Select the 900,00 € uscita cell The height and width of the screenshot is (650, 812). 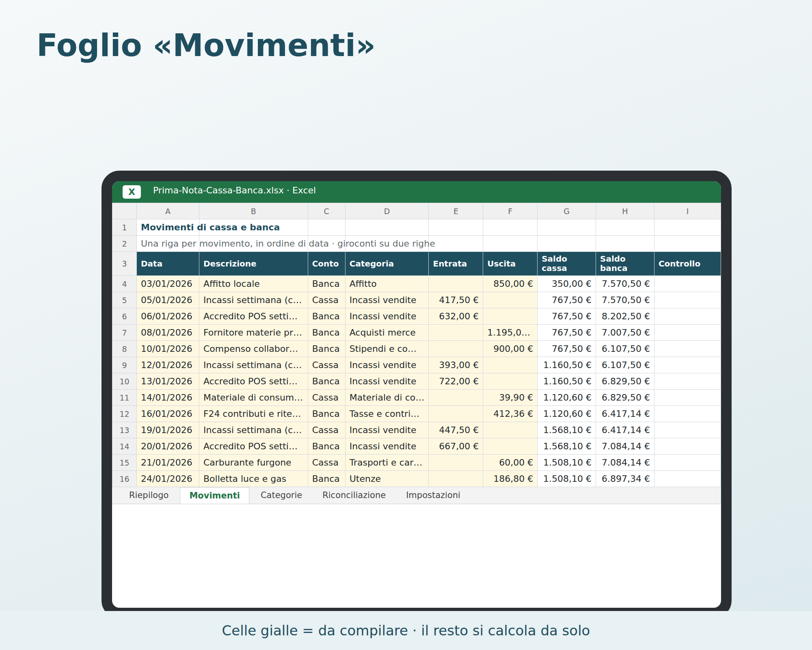tap(510, 349)
